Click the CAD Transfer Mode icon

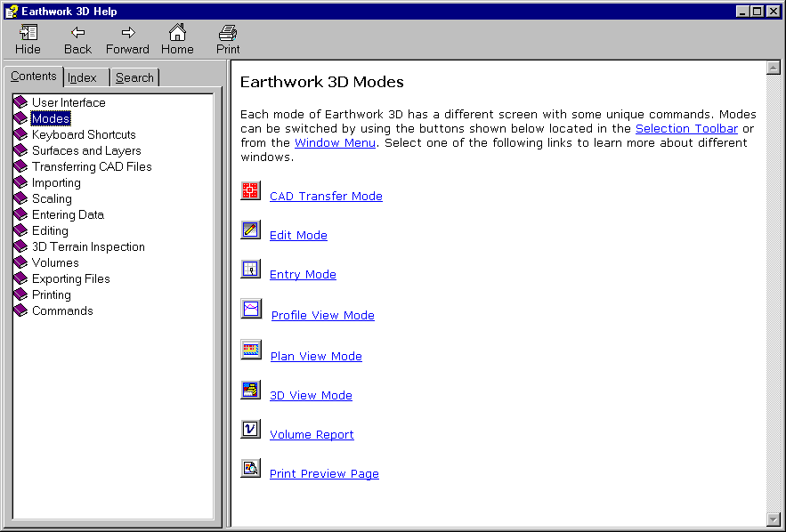pos(250,191)
